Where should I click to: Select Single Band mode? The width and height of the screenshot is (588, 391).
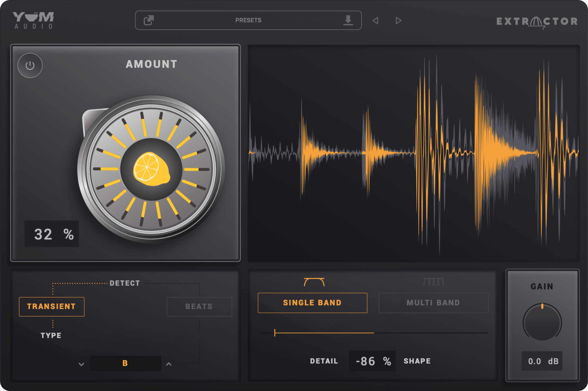312,303
